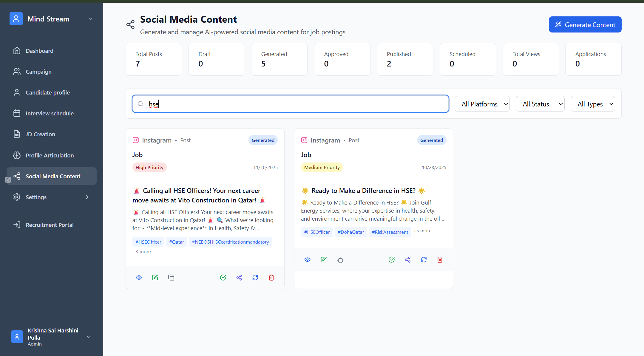Viewport: 644px width, 356px height.
Task: Copy the HSE Officers post content
Action: pos(171,278)
